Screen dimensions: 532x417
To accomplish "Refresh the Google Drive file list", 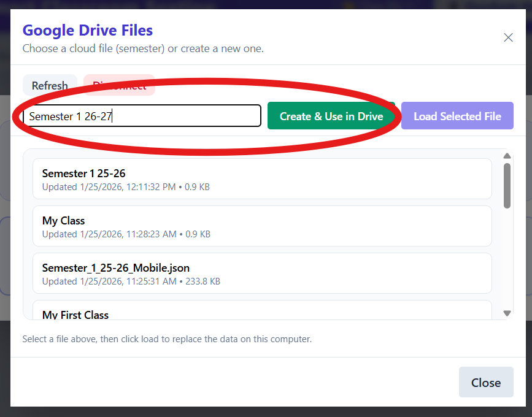I will [x=50, y=85].
